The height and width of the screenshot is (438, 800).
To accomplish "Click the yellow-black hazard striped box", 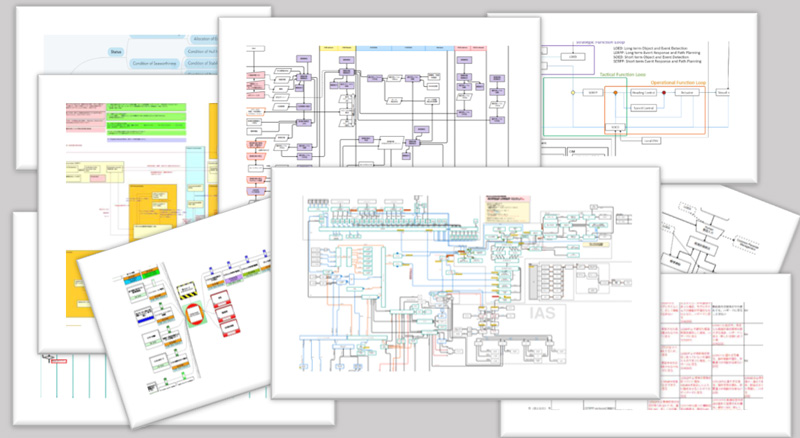I will tap(187, 290).
